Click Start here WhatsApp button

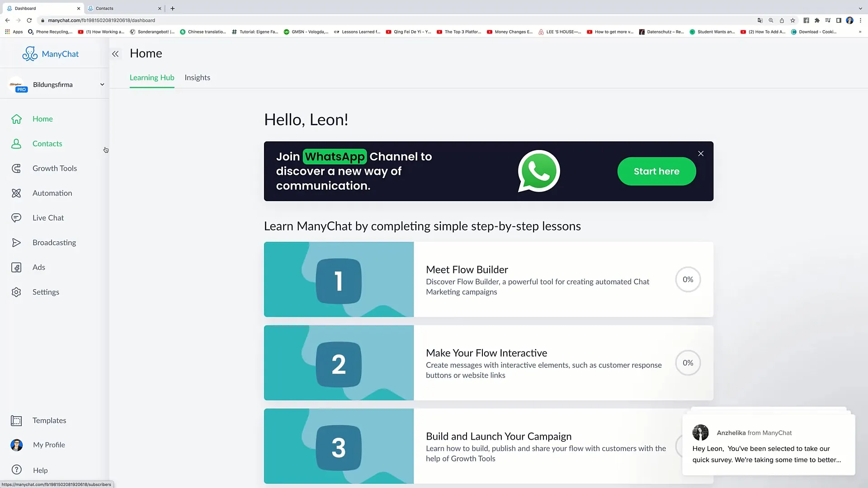coord(656,171)
